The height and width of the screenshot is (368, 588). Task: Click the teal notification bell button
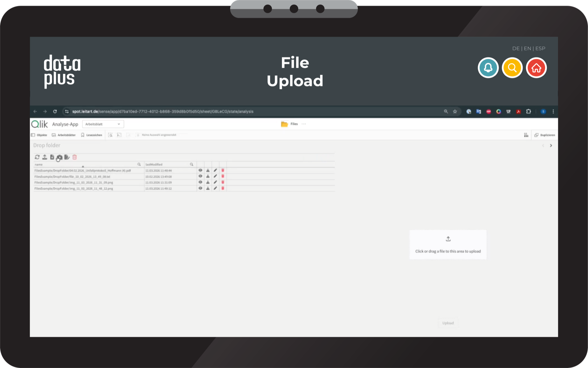coord(488,68)
